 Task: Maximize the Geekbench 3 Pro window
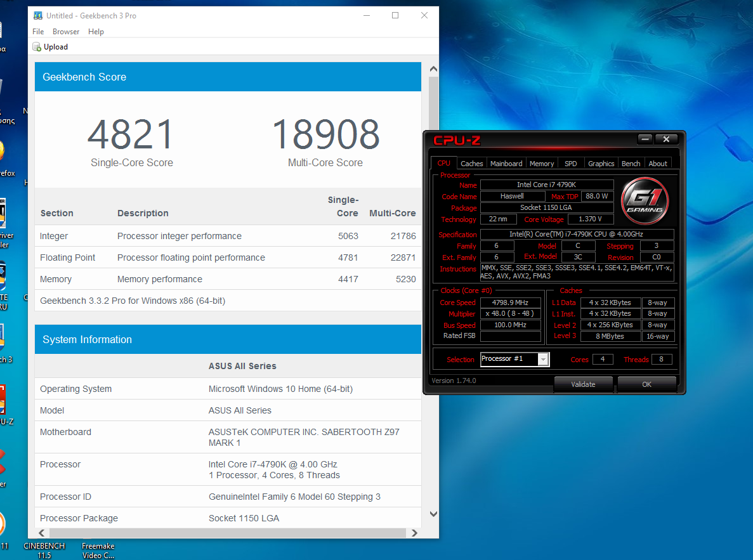click(395, 15)
